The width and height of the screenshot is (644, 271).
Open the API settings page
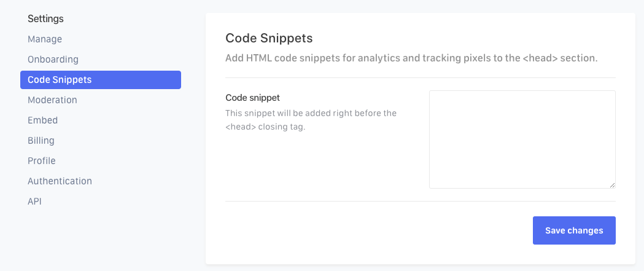tap(34, 202)
